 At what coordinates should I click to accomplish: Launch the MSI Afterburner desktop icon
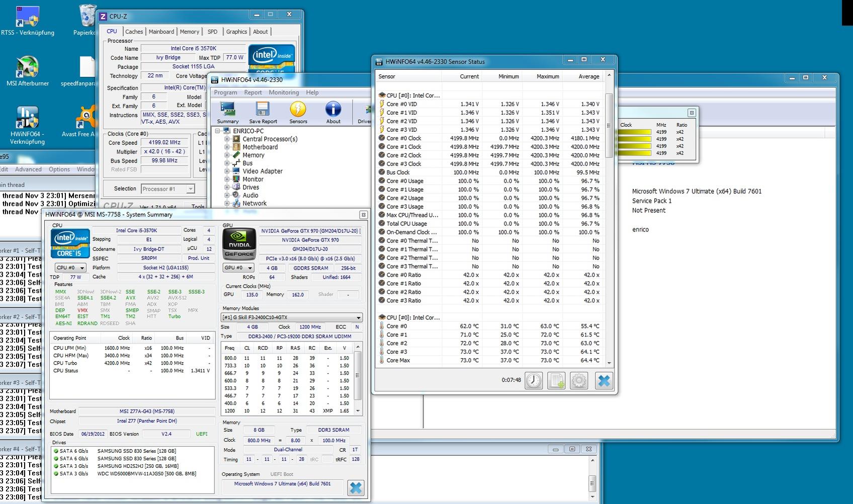point(27,71)
